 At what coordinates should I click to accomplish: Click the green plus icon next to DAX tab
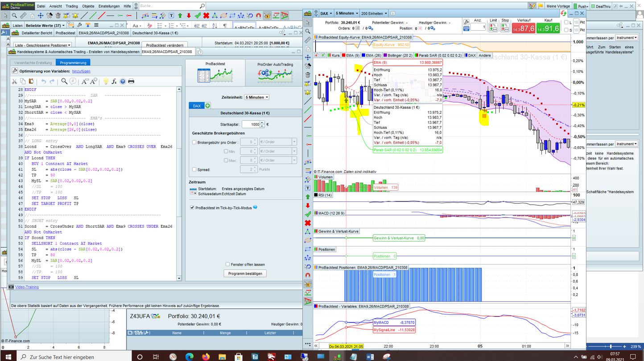click(x=207, y=106)
